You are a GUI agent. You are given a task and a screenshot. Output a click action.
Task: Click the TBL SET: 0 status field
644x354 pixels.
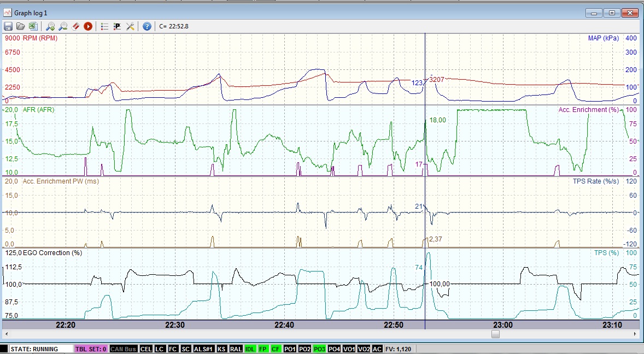[x=90, y=349]
